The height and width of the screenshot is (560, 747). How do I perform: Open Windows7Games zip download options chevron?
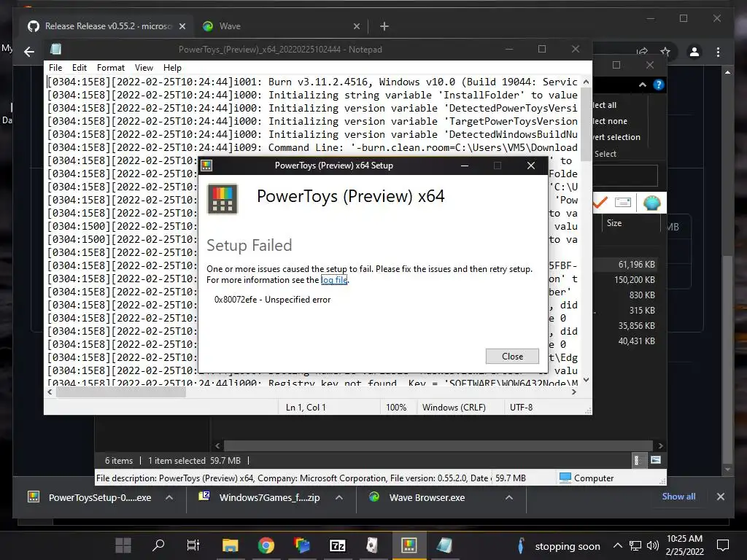339,497
